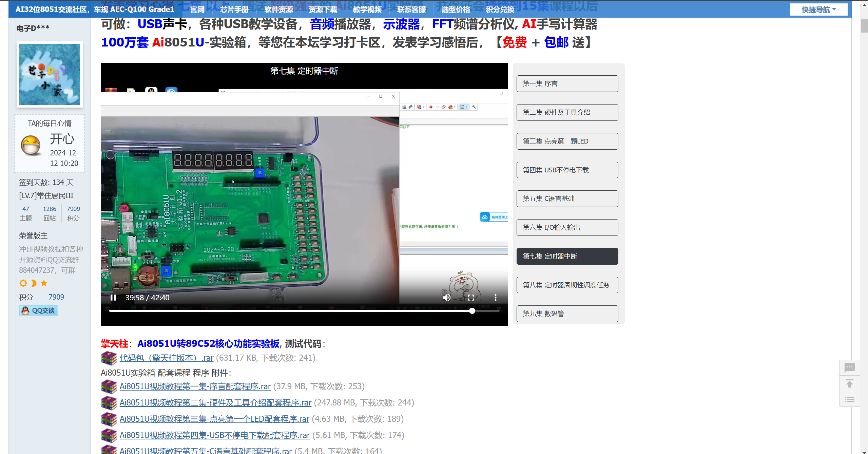Click the 39:58 / 42:40 time display

148,298
